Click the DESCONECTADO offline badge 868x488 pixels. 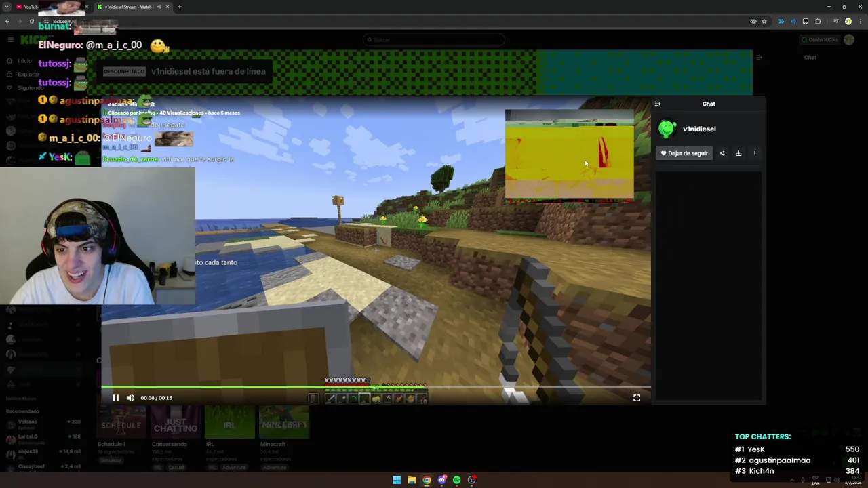[124, 71]
